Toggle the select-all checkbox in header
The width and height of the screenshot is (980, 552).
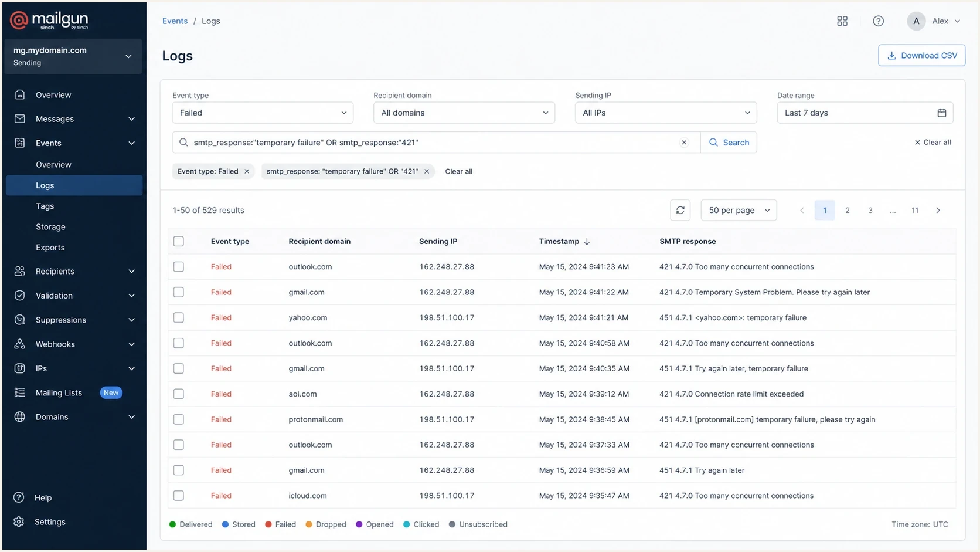[x=179, y=241]
